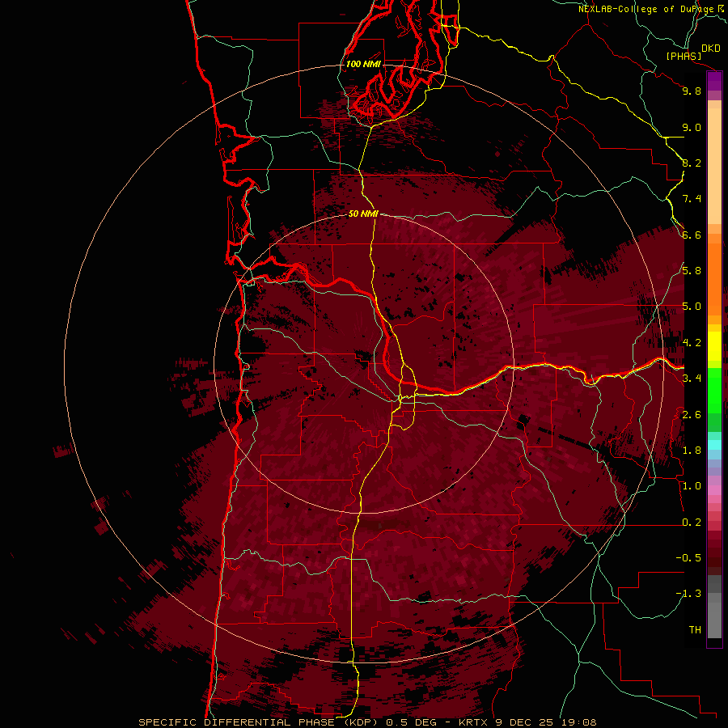The width and height of the screenshot is (728, 728).
Task: Click the 9.8 value on the color scale
Action: pyautogui.click(x=692, y=91)
